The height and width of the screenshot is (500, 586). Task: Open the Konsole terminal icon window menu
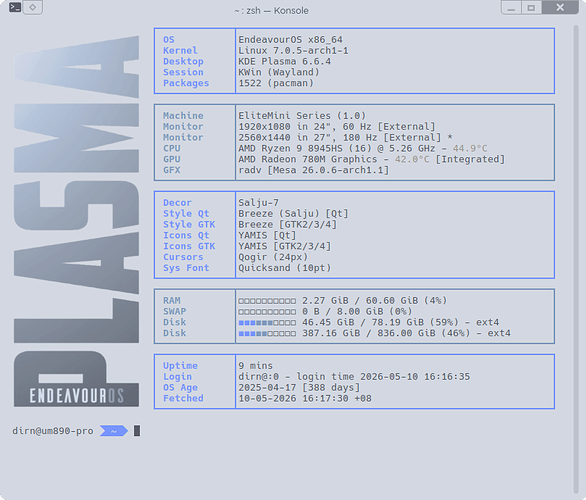click(15, 7)
